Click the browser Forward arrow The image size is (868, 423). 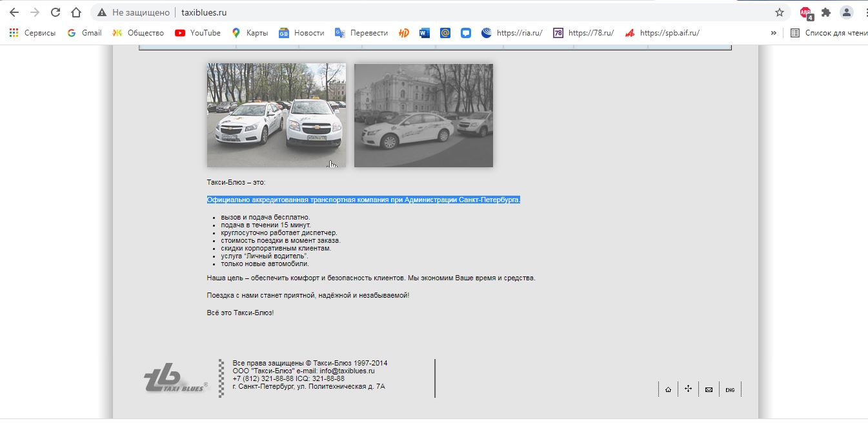(x=35, y=12)
